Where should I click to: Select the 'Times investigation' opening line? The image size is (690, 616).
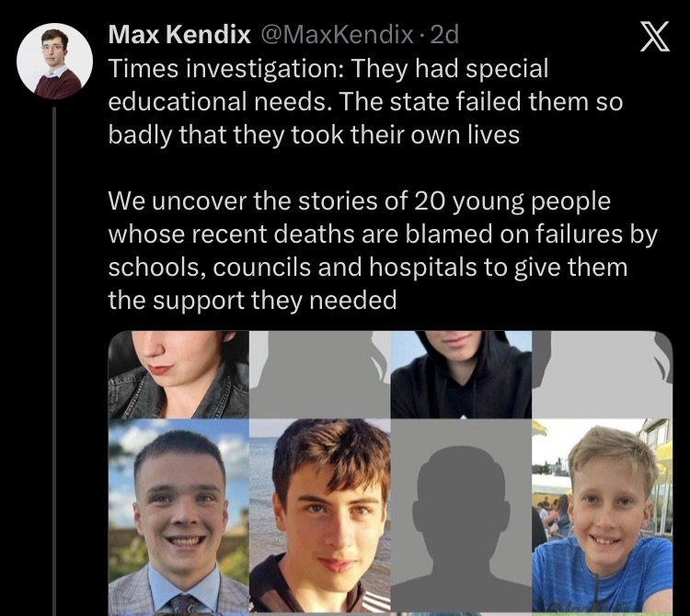point(328,69)
